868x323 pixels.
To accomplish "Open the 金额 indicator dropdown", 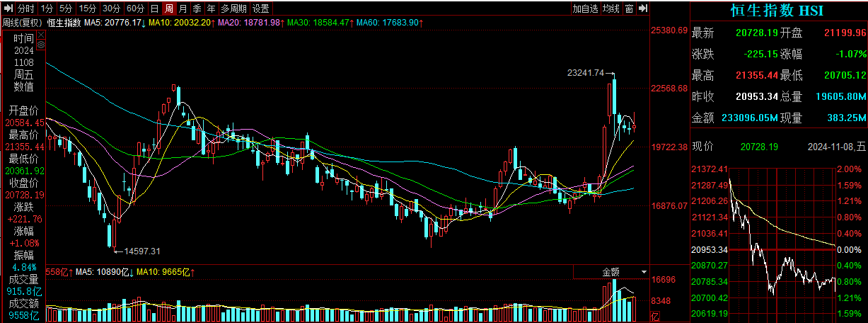I will coord(611,271).
